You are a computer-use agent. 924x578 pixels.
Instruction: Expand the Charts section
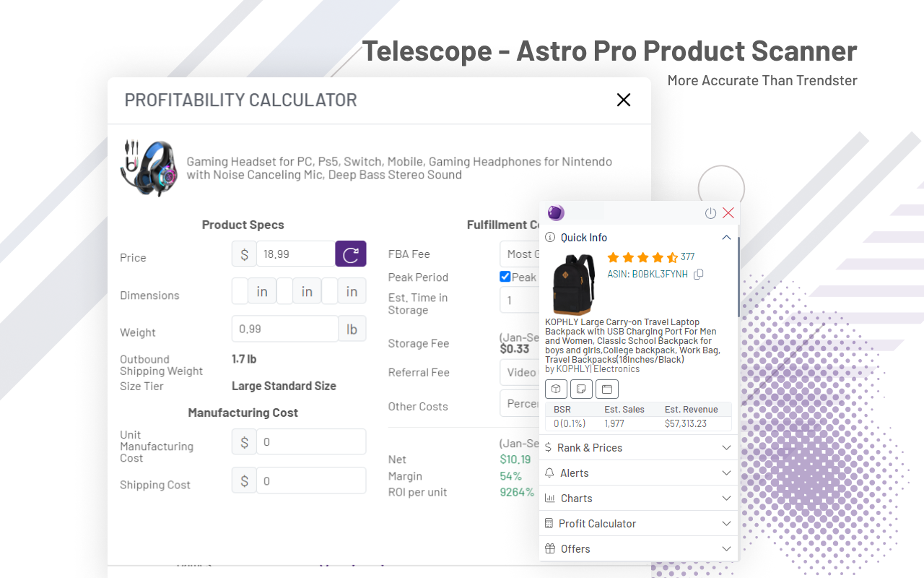(x=726, y=498)
